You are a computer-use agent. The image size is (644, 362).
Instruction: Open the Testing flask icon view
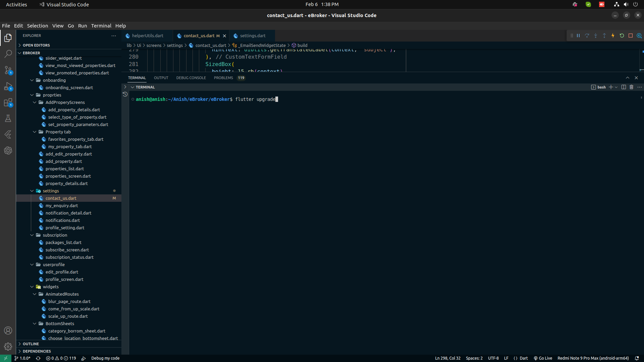click(8, 118)
